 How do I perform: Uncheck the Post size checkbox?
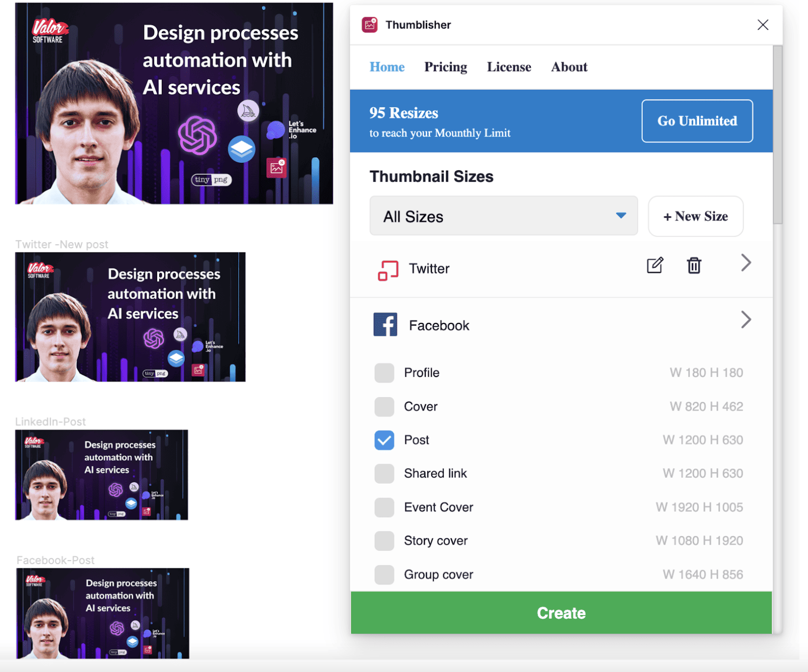coord(384,440)
